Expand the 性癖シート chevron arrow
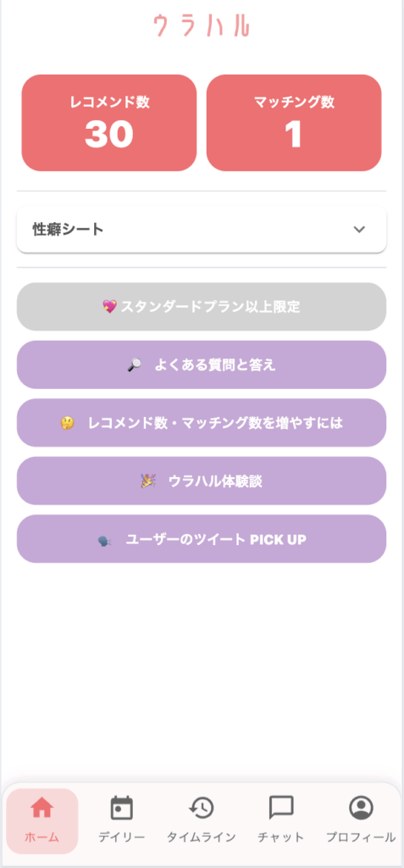404x868 pixels. (x=360, y=229)
